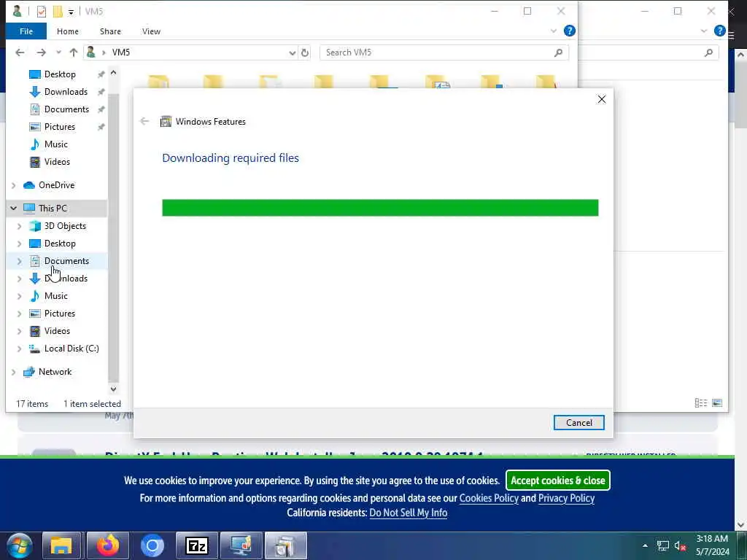
Task: Open the Explorer help icon
Action: point(569,31)
